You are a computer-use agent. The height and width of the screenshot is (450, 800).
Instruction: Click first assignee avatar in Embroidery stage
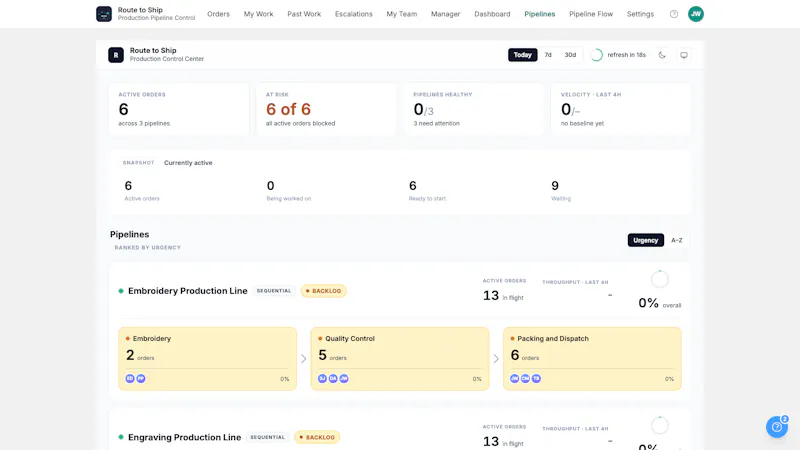pyautogui.click(x=130, y=379)
